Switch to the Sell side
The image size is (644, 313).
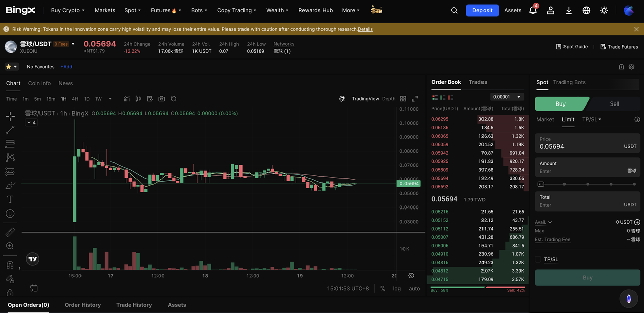pyautogui.click(x=614, y=103)
